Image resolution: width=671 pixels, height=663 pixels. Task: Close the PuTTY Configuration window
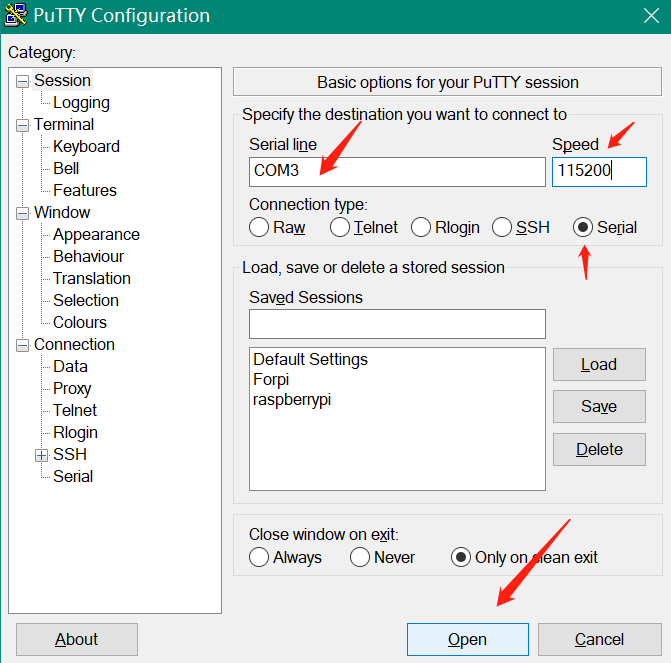click(x=651, y=16)
